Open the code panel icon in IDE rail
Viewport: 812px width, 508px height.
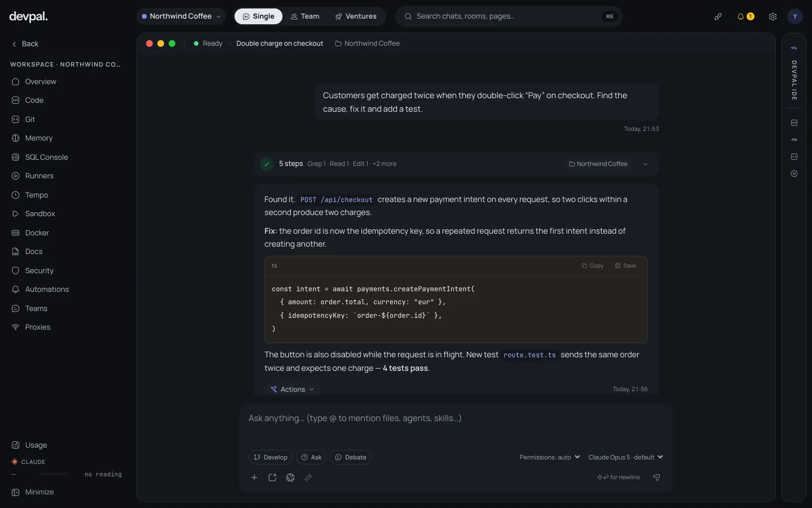794,123
